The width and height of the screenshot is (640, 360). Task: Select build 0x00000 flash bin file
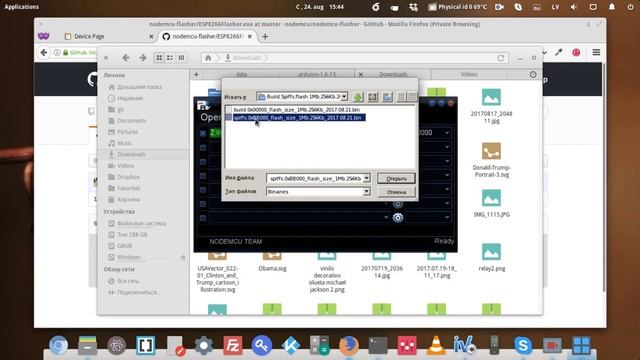pyautogui.click(x=297, y=110)
